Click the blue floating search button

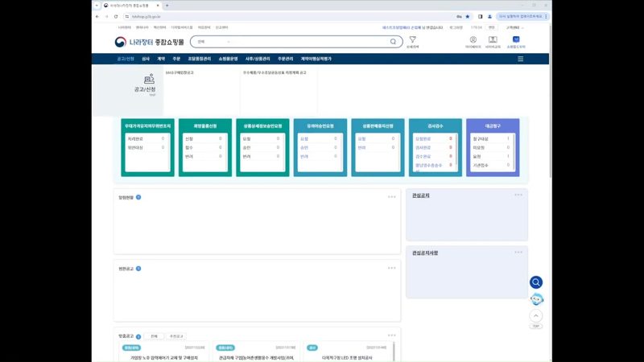click(536, 282)
